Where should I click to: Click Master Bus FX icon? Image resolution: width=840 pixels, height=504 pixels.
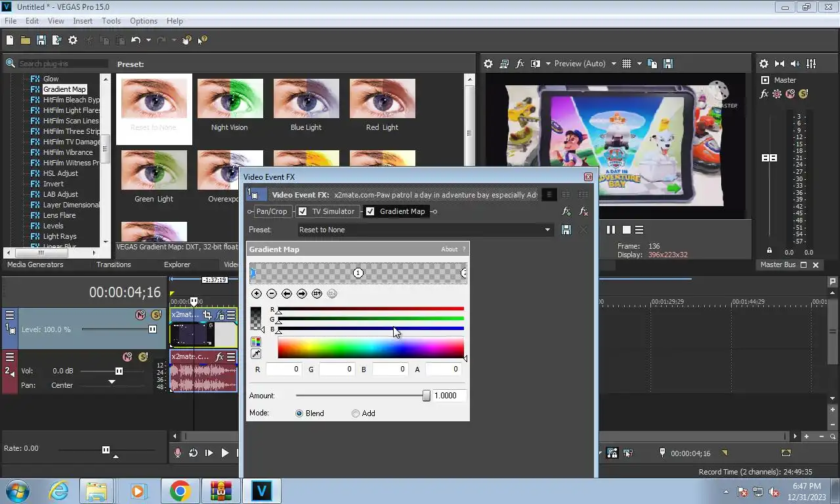764,94
